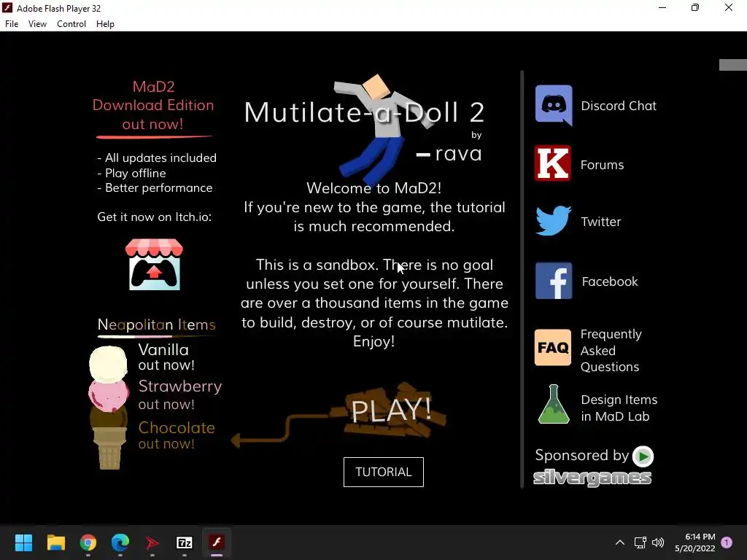Click the Neapolitan ice cream cone image

click(x=109, y=408)
